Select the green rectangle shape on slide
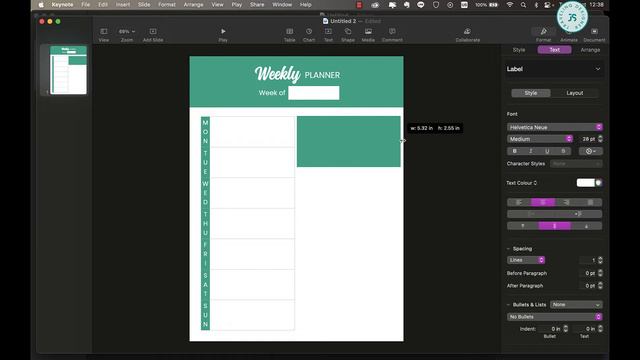640x360 pixels. 349,142
